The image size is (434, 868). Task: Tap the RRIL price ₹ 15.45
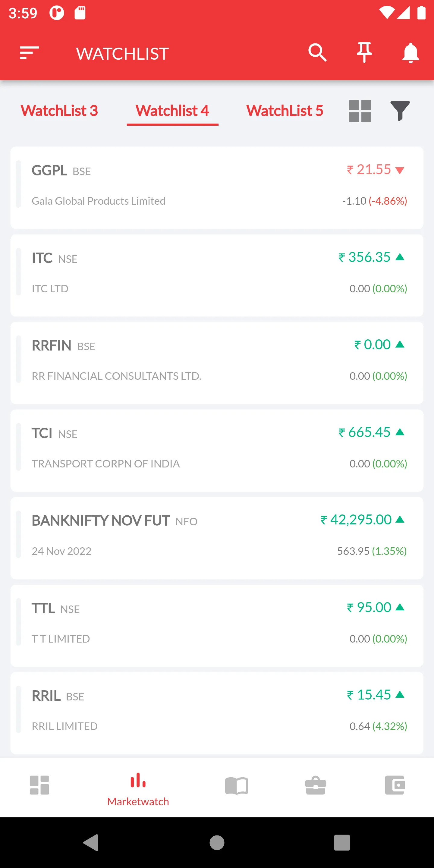(369, 695)
